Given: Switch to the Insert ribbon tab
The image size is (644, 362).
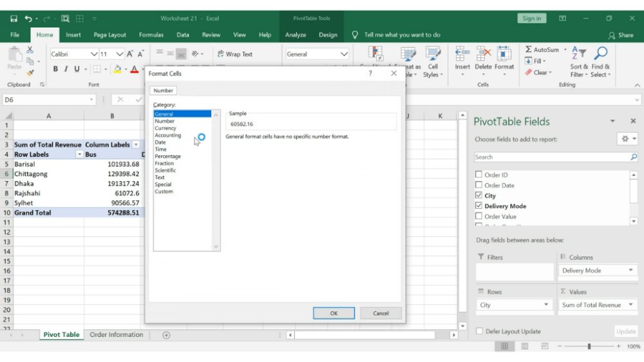Looking at the screenshot, I should click(73, 35).
